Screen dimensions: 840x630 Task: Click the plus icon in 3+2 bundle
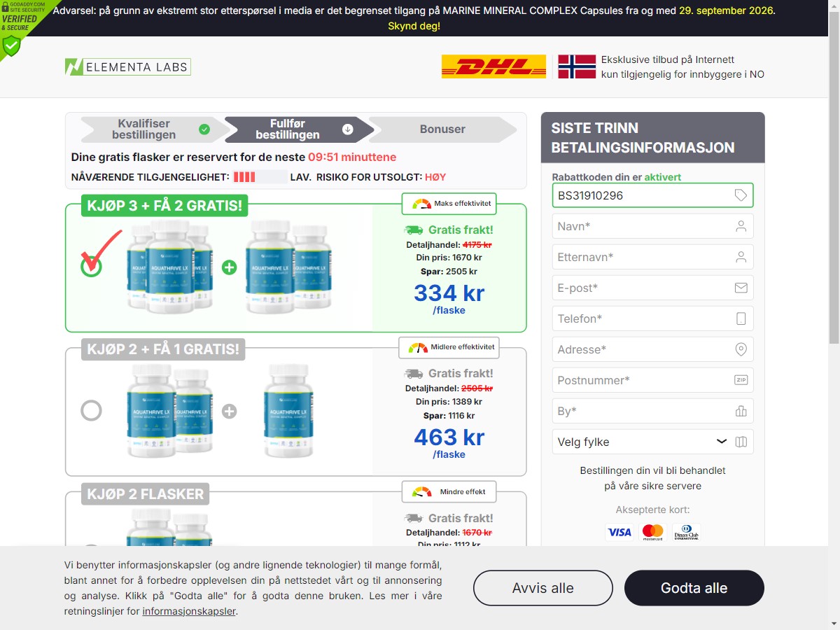(x=229, y=267)
